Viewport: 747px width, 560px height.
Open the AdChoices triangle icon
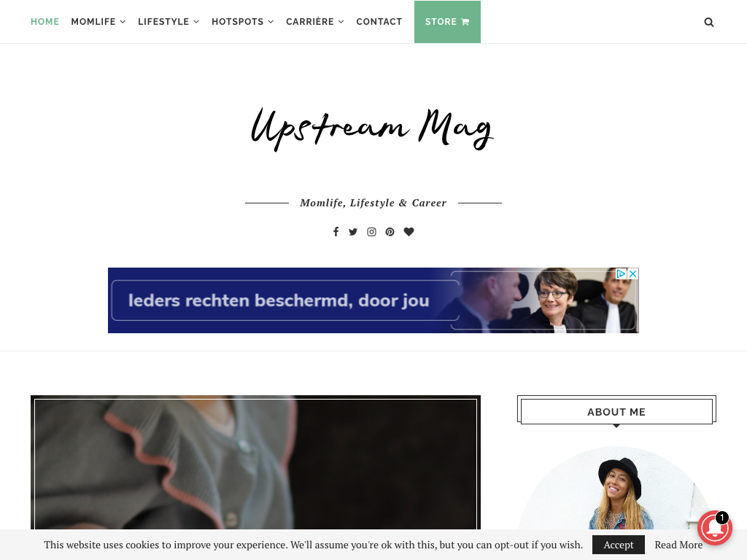tap(622, 274)
